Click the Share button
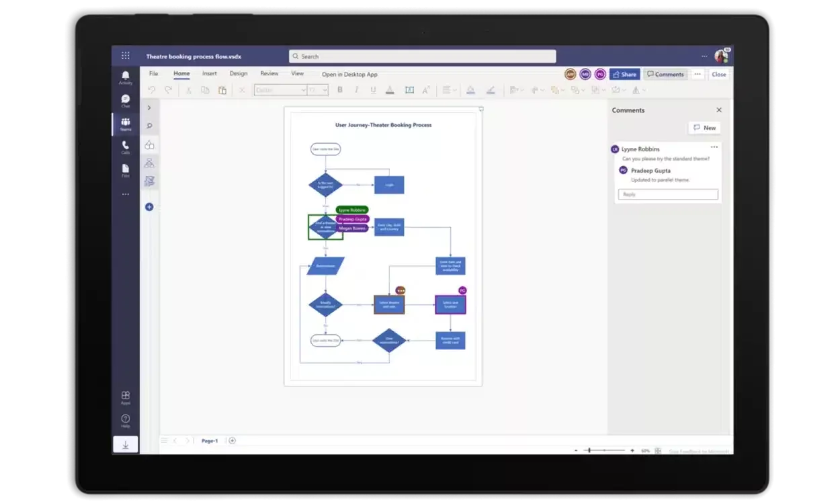 click(x=624, y=75)
